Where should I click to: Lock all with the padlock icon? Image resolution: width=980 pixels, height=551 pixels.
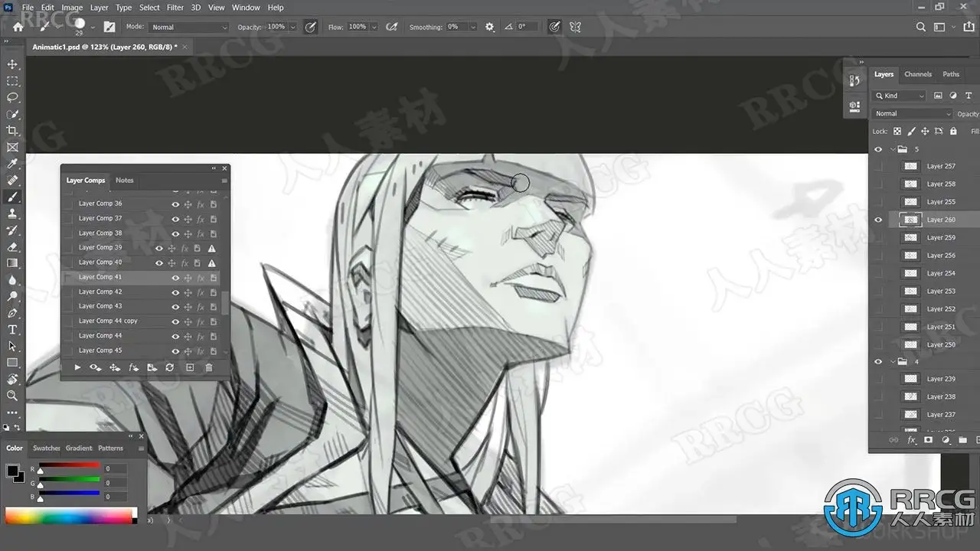tap(953, 131)
